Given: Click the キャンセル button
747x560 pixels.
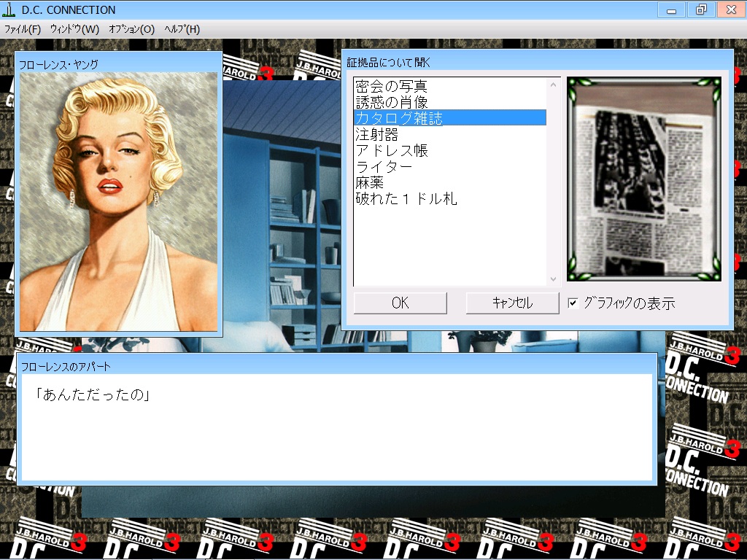Looking at the screenshot, I should click(512, 303).
